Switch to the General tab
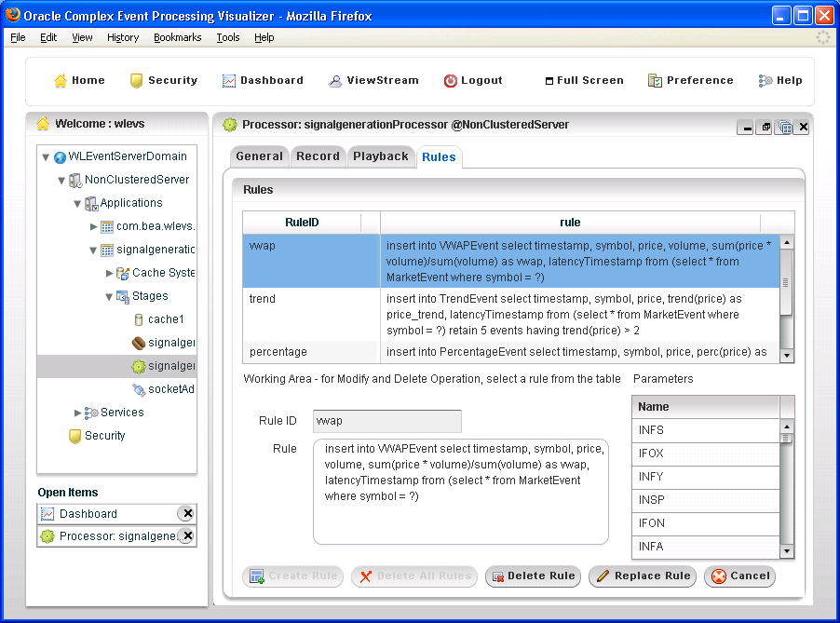Screen dimensions: 840x623 [259, 156]
